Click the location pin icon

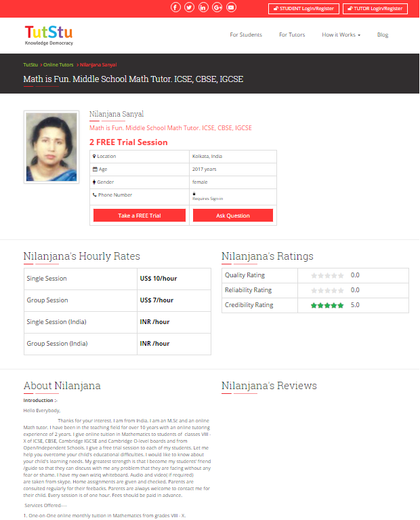[94, 156]
